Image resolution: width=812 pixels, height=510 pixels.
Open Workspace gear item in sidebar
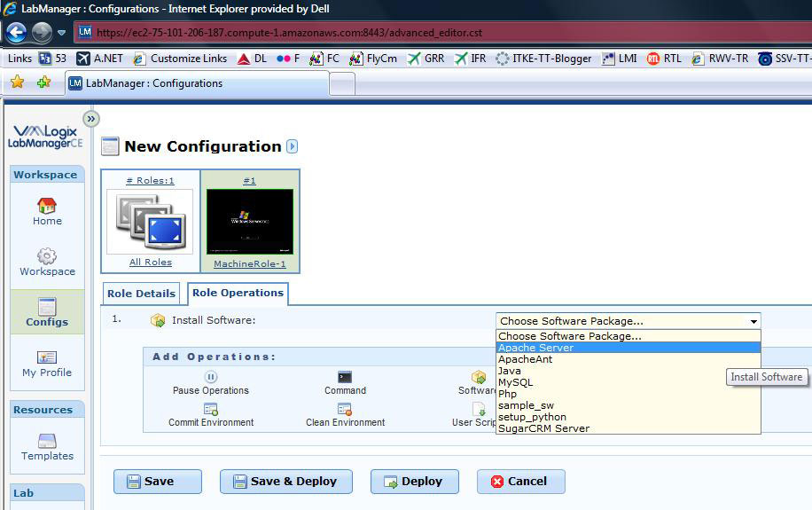[x=47, y=262]
